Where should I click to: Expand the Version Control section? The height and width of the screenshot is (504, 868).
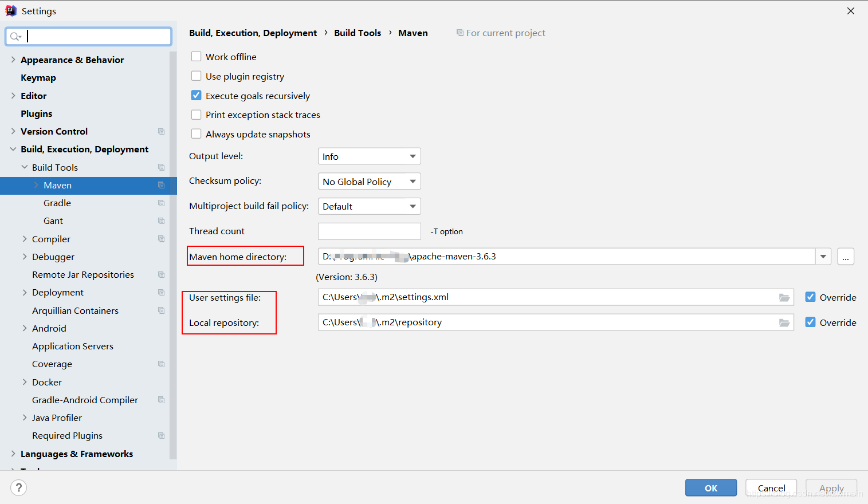[13, 131]
